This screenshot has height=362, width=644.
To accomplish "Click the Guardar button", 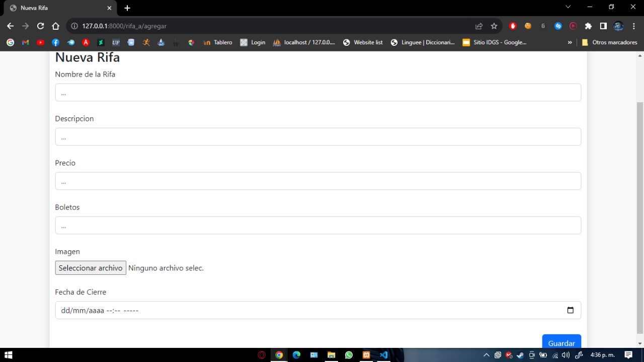I will [561, 342].
